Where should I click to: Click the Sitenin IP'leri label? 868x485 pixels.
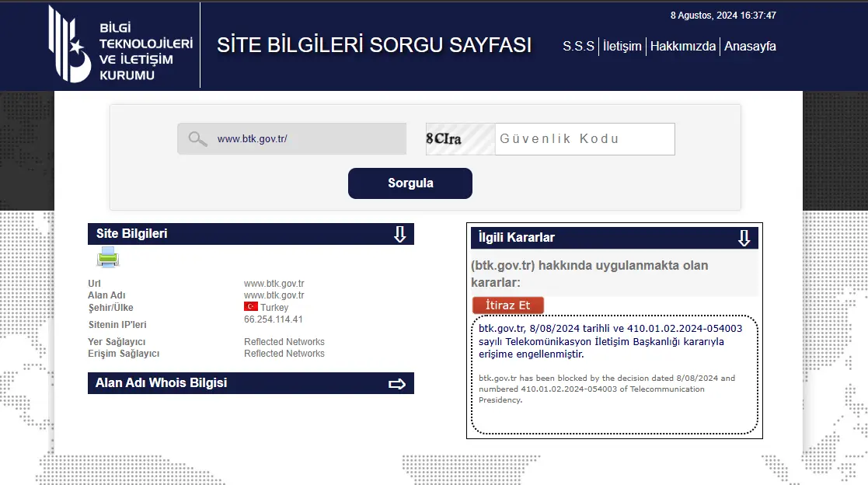(x=117, y=324)
